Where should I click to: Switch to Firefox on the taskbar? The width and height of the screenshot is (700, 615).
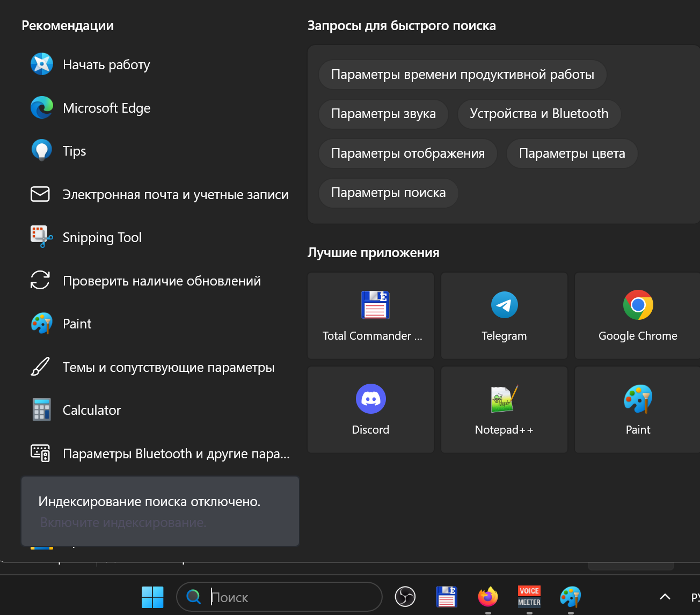click(488, 596)
